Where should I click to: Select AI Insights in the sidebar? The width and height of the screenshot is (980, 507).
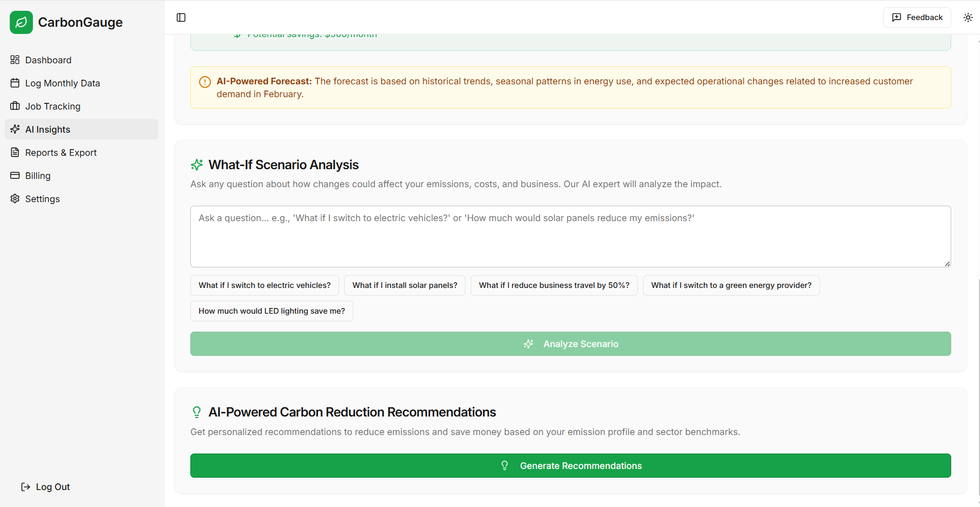(81, 129)
